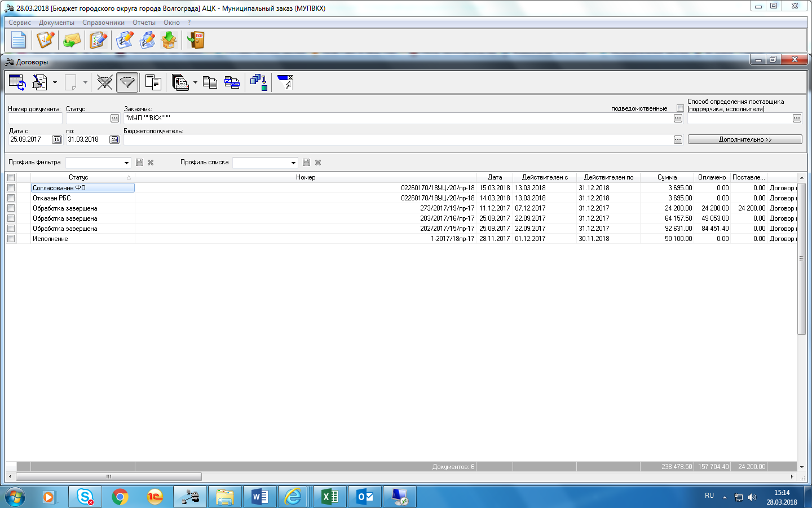Click the ellipsis button next to Заказчик field
Screen dimensions: 812x508
pos(678,119)
